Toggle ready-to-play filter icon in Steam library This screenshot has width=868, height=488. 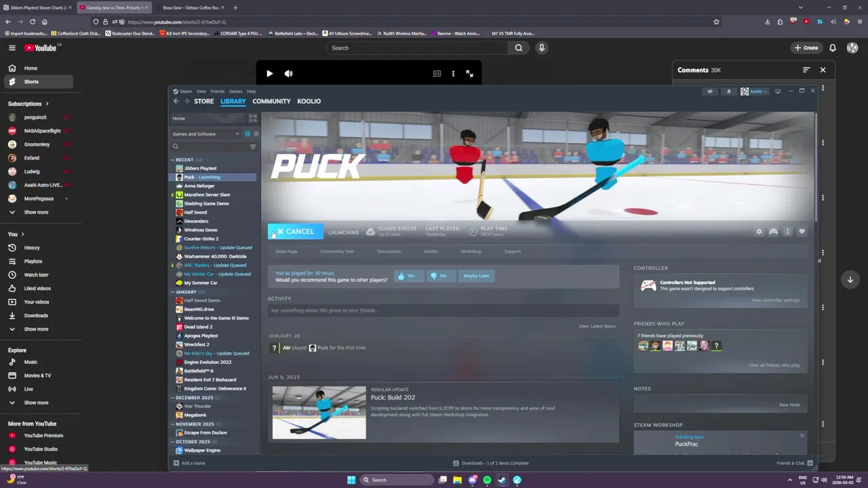[x=256, y=134]
